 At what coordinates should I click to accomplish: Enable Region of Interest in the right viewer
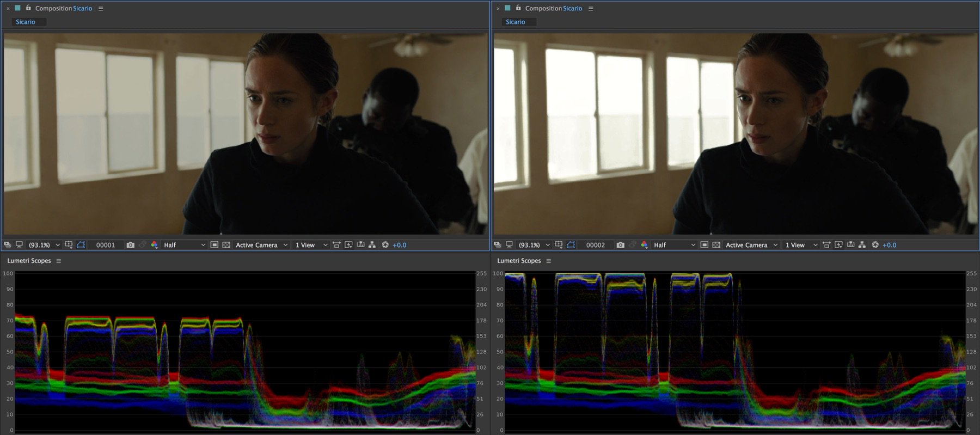(704, 245)
